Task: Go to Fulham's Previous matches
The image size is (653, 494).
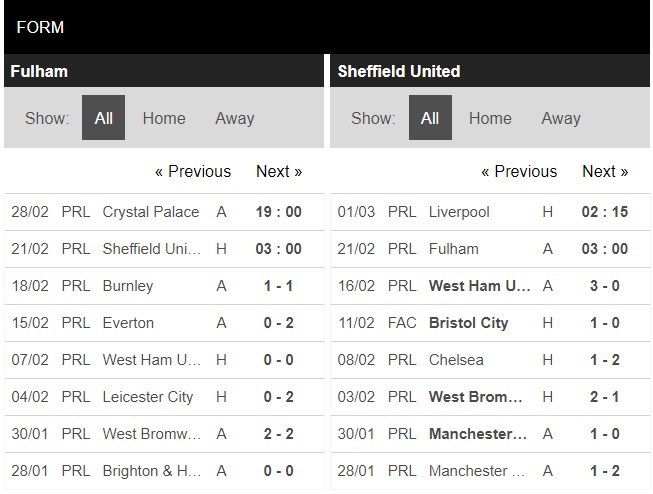Action: pos(193,171)
